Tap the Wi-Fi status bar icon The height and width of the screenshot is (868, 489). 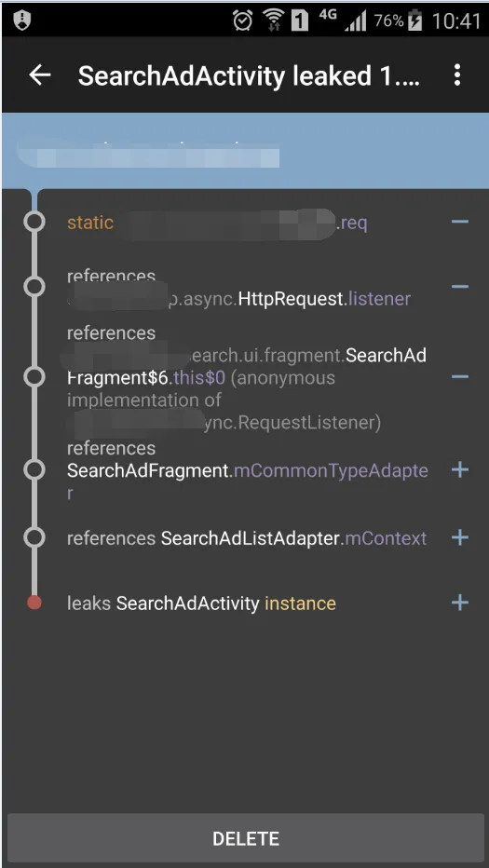[273, 20]
